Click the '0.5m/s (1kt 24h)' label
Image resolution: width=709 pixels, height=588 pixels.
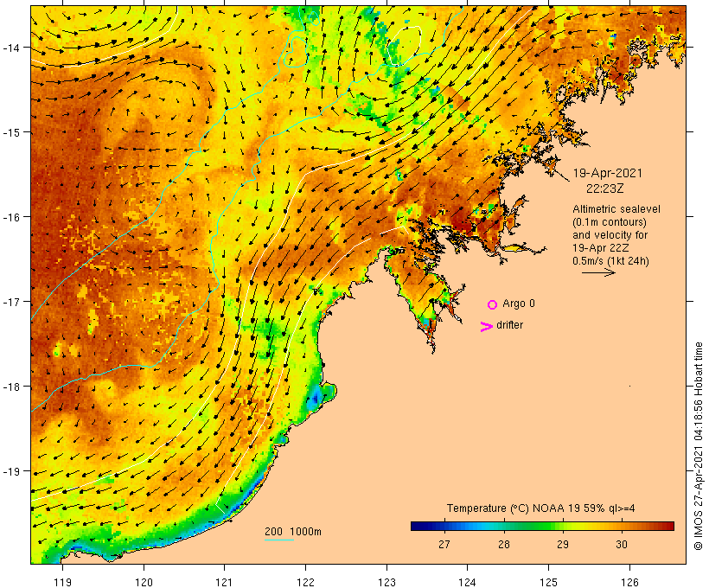(x=610, y=261)
